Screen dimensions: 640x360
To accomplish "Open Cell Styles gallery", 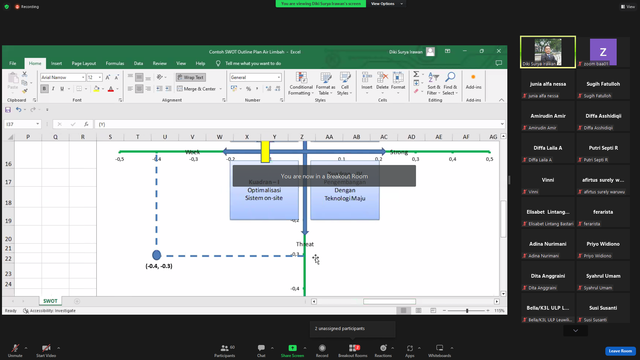I will pyautogui.click(x=345, y=84).
